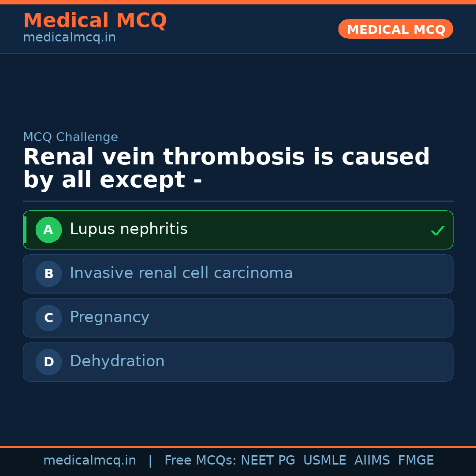The width and height of the screenshot is (476, 476).
Task: Click the Renal vein thrombosis question heading
Action: click(226, 168)
